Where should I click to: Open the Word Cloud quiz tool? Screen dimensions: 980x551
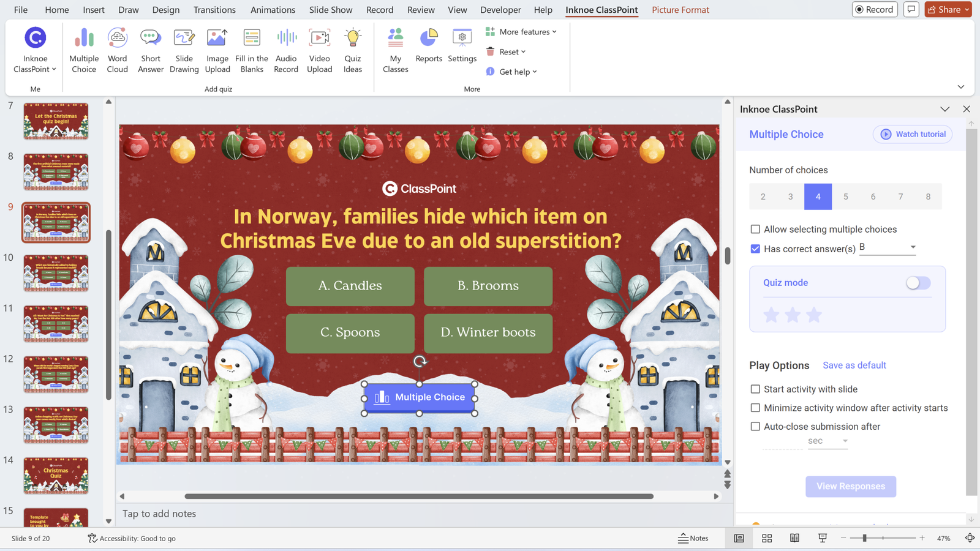coord(117,50)
